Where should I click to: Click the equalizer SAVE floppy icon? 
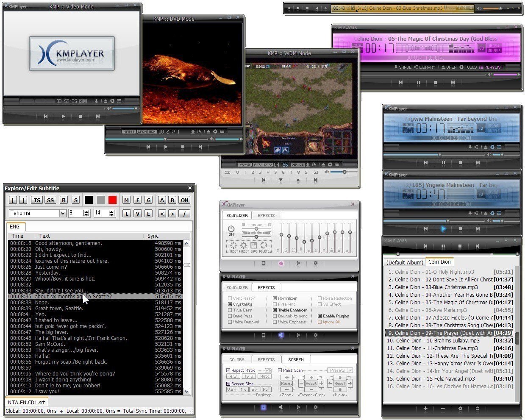(253, 246)
